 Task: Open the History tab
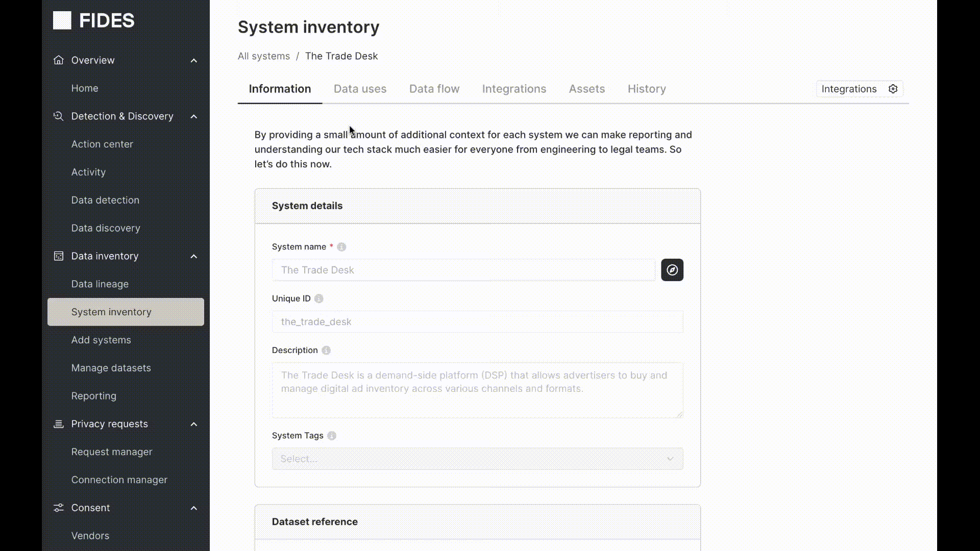coord(647,89)
